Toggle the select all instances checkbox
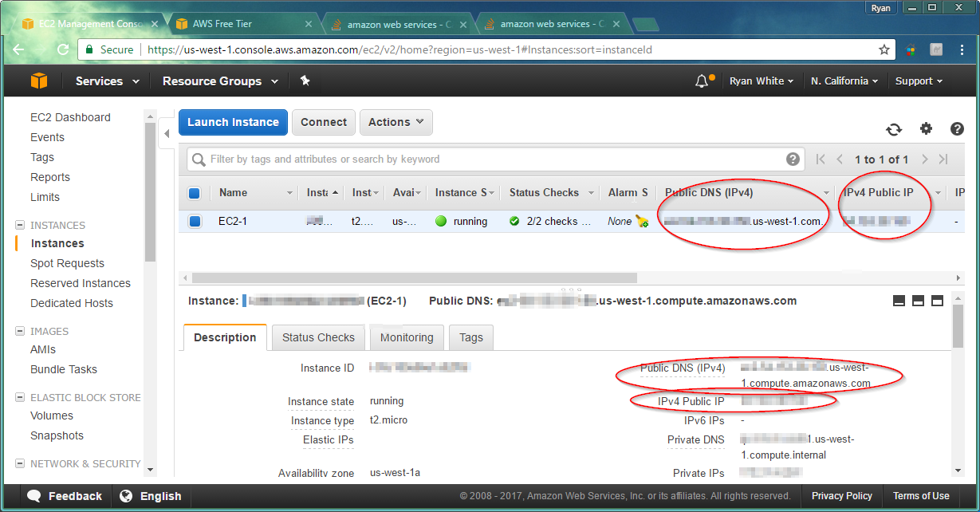 pyautogui.click(x=195, y=193)
